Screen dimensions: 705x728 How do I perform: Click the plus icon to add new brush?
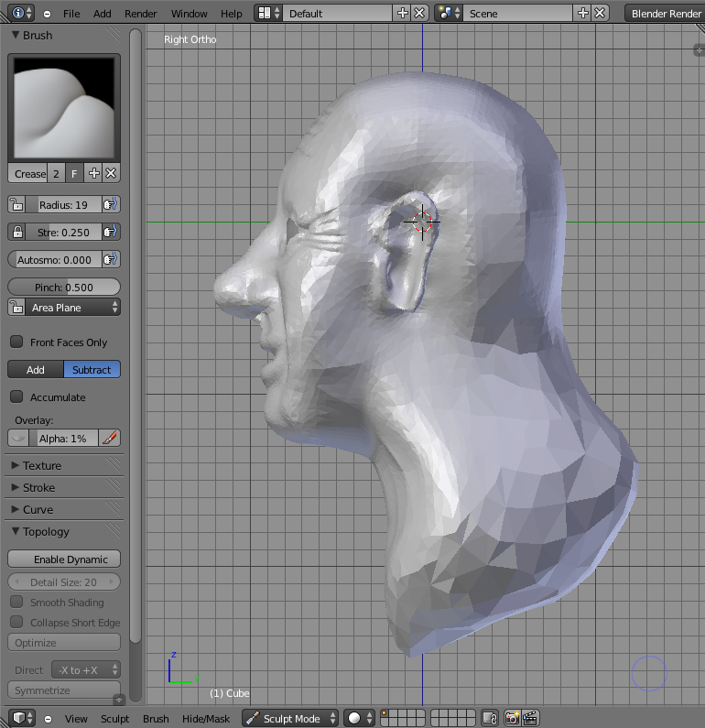click(94, 173)
